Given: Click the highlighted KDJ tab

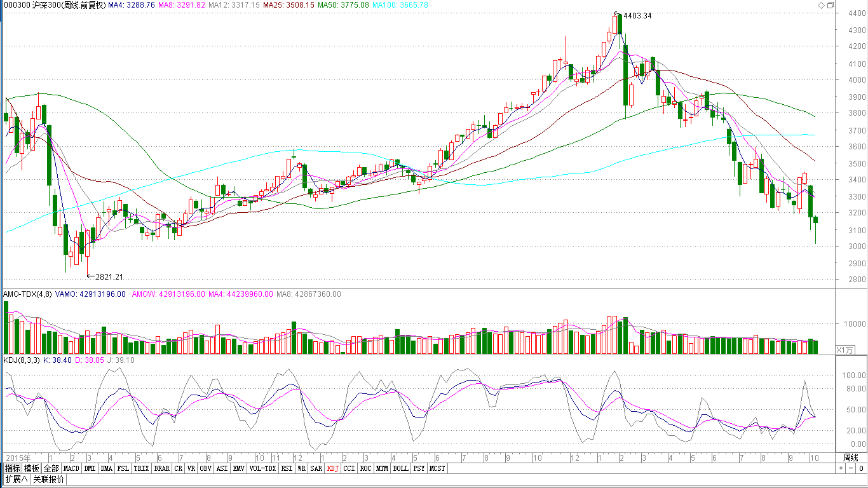Looking at the screenshot, I should coord(333,468).
